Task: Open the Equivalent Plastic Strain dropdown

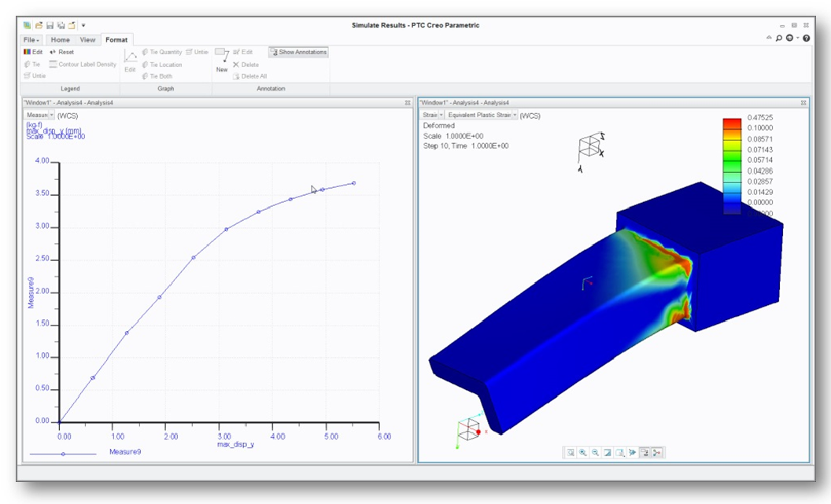Action: pos(482,115)
